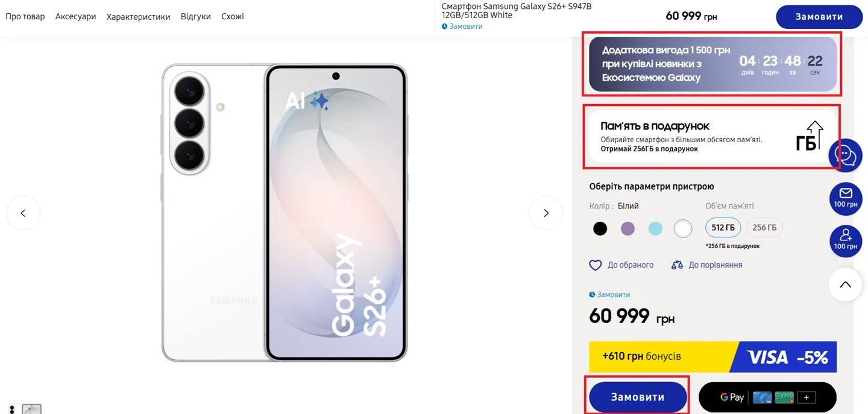Go to the Відгуки tab

point(195,17)
